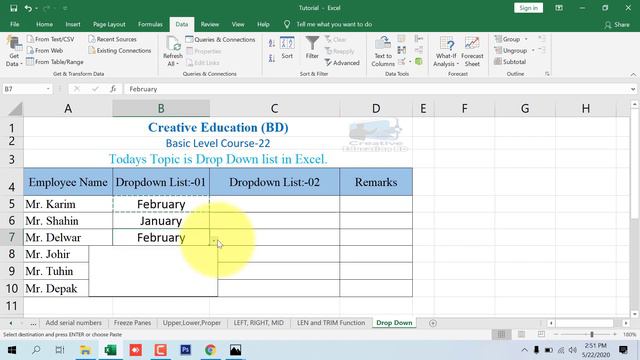Select the Freeze Panes sheet tab
The width and height of the screenshot is (640, 360).
click(x=132, y=323)
